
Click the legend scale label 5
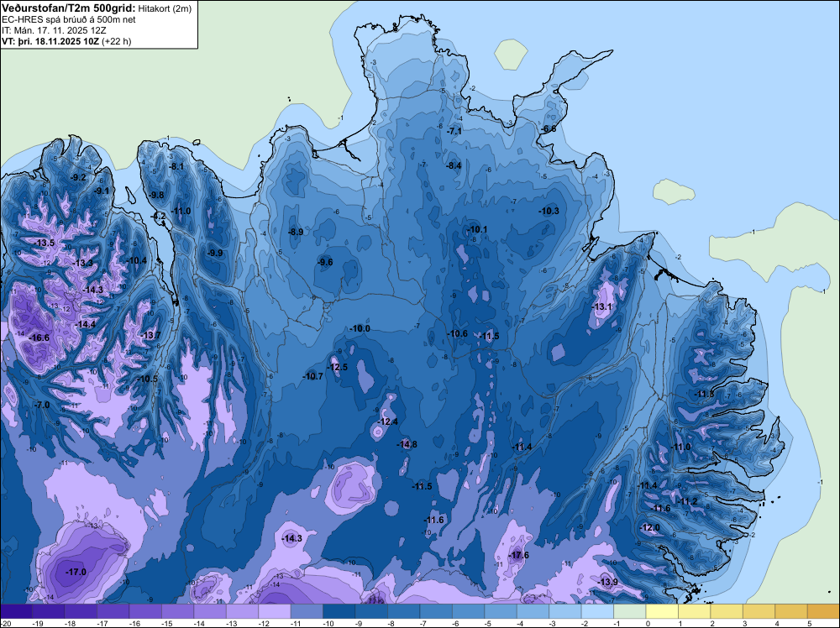(x=810, y=623)
